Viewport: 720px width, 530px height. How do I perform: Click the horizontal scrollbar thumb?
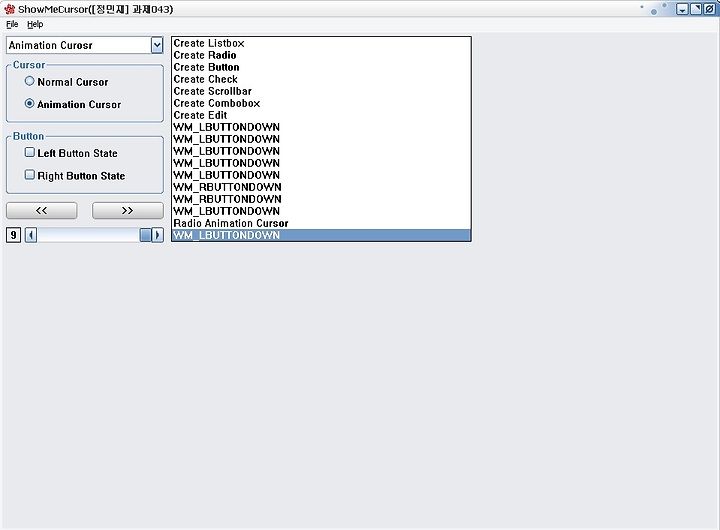[x=146, y=235]
